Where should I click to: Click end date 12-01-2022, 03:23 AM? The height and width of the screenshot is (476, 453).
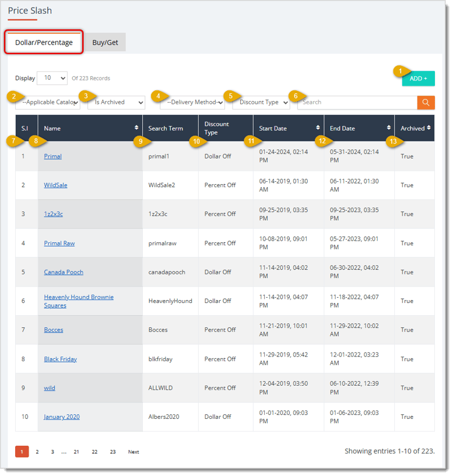point(354,359)
